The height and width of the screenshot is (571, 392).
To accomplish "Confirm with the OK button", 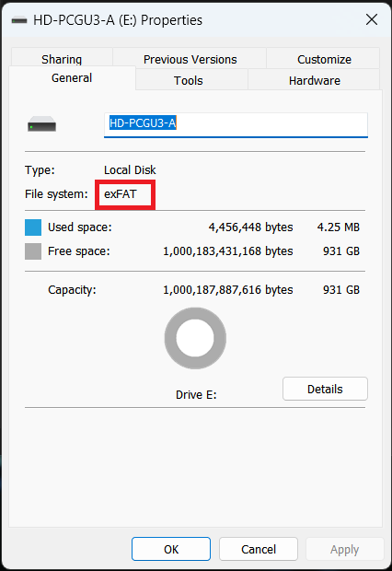I will [171, 549].
